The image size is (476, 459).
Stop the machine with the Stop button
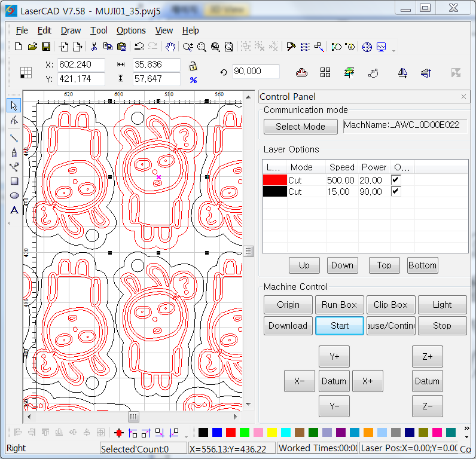pyautogui.click(x=442, y=326)
